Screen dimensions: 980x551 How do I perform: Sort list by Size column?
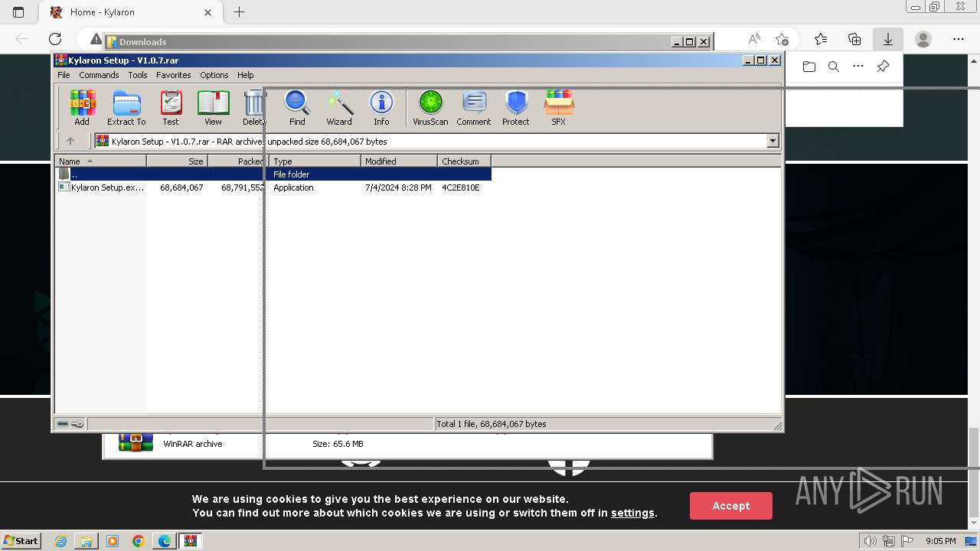[x=177, y=161]
